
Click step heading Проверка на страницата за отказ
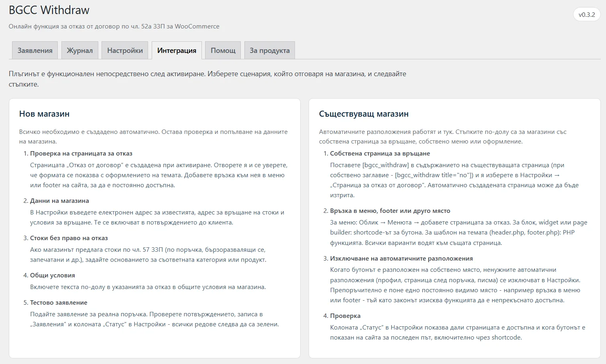point(81,153)
